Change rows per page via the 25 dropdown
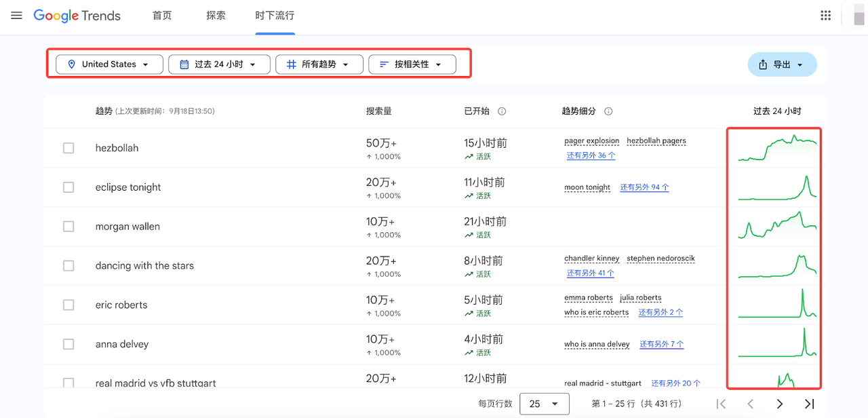 [545, 403]
